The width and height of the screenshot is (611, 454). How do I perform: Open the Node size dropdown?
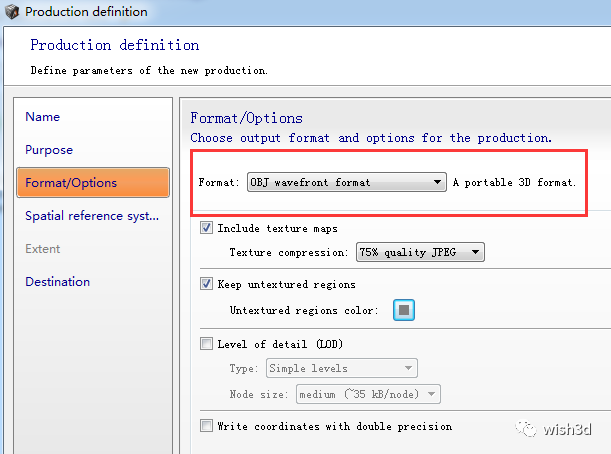tap(368, 394)
